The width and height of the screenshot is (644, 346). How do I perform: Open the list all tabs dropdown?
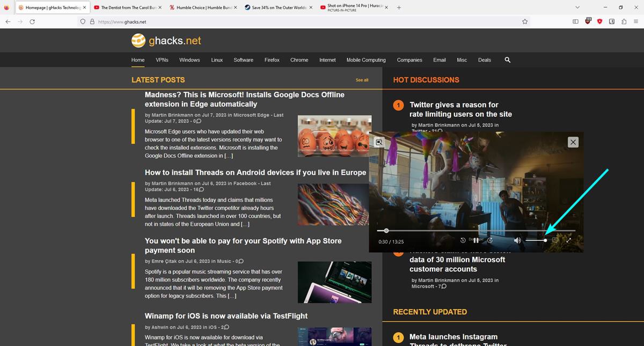tap(577, 8)
